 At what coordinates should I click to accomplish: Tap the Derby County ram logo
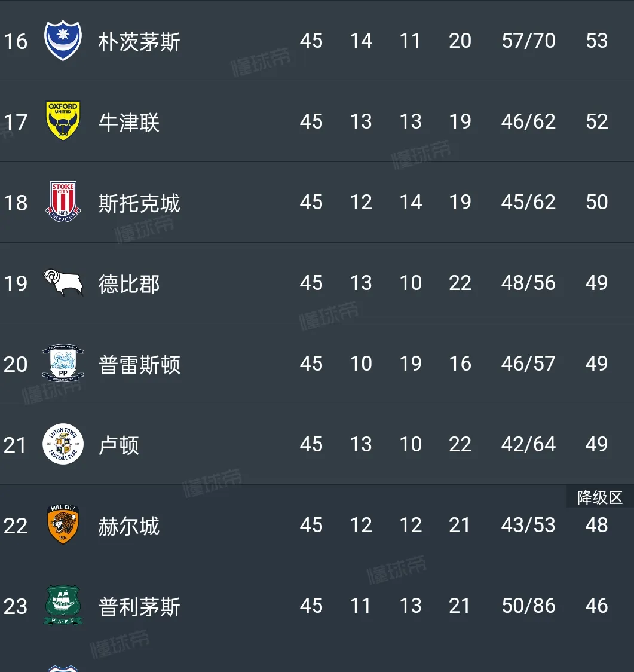coord(63,282)
